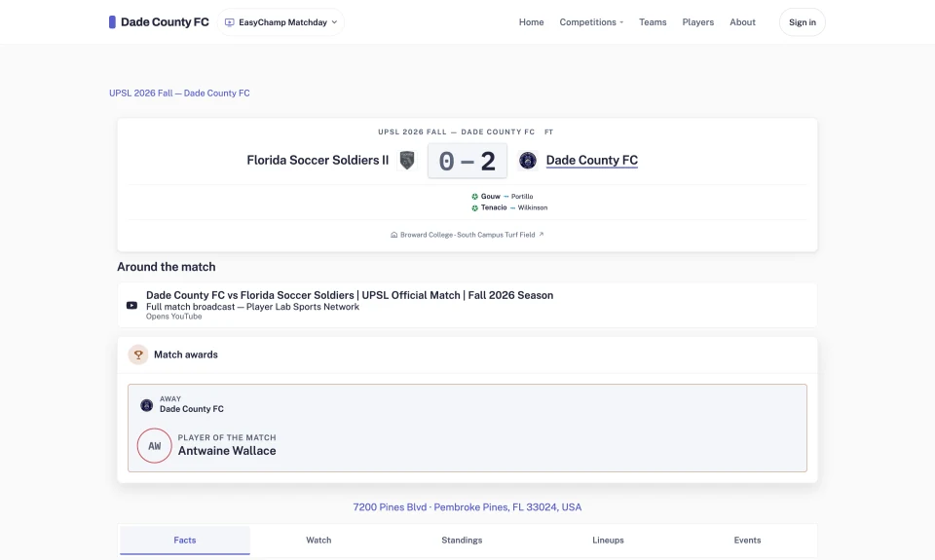Click the 0 – 2 scoreboard
Viewport: 935px width, 560px height.
[x=467, y=161]
